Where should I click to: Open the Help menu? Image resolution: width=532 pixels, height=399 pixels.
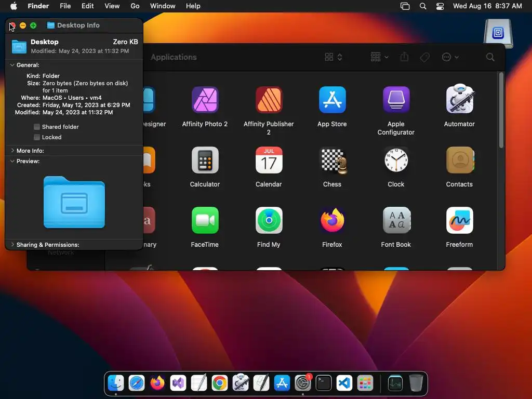[x=193, y=6]
